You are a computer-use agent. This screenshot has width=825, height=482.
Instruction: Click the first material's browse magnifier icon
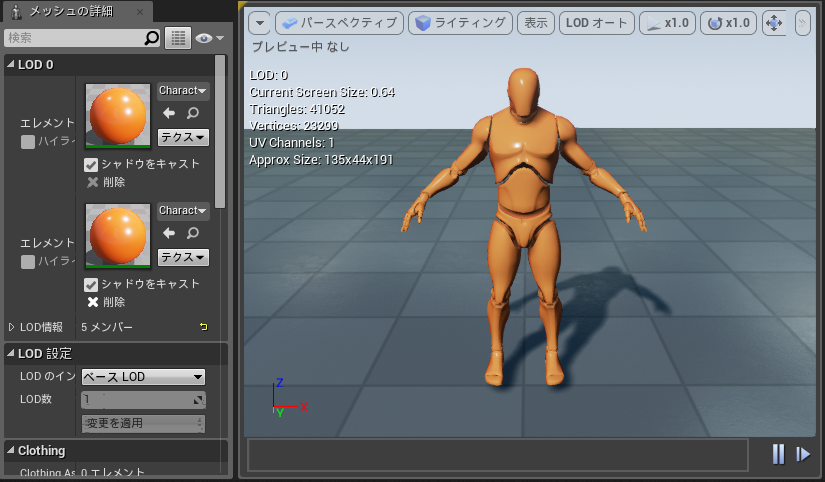coord(192,114)
